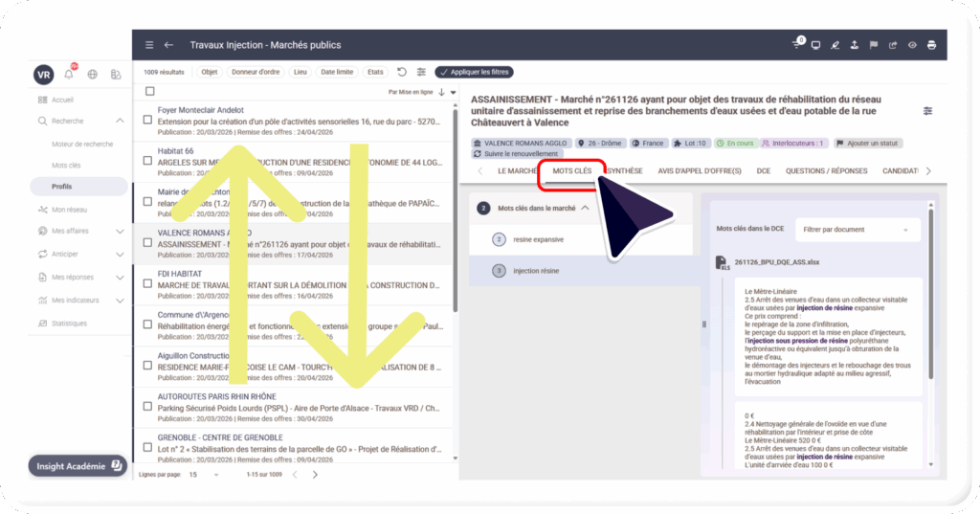Go back with the left arrow icon

(x=169, y=45)
